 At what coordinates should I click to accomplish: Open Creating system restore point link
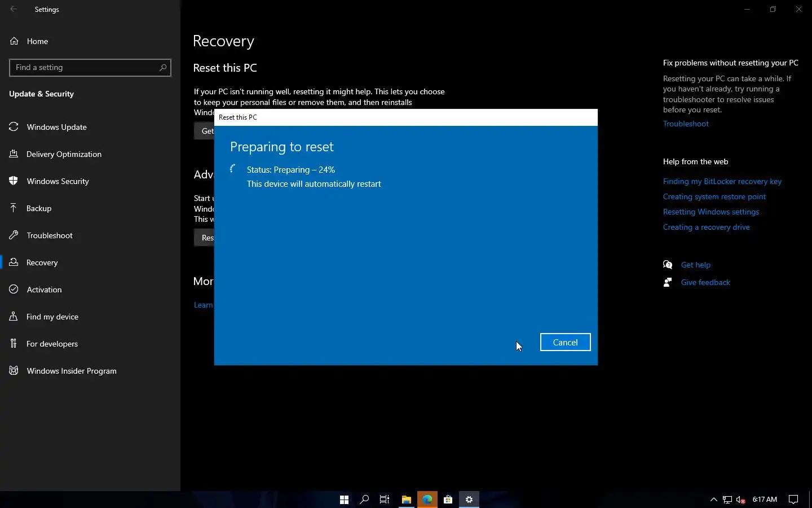tap(714, 196)
